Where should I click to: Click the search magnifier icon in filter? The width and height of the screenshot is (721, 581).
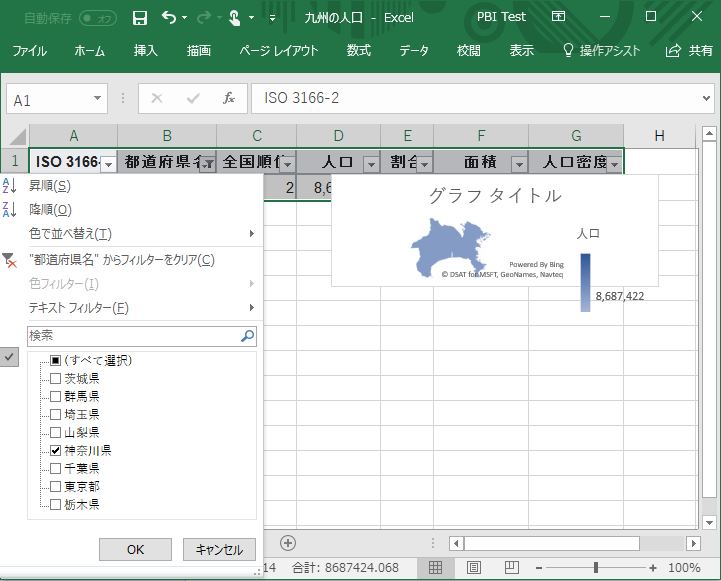(x=248, y=336)
